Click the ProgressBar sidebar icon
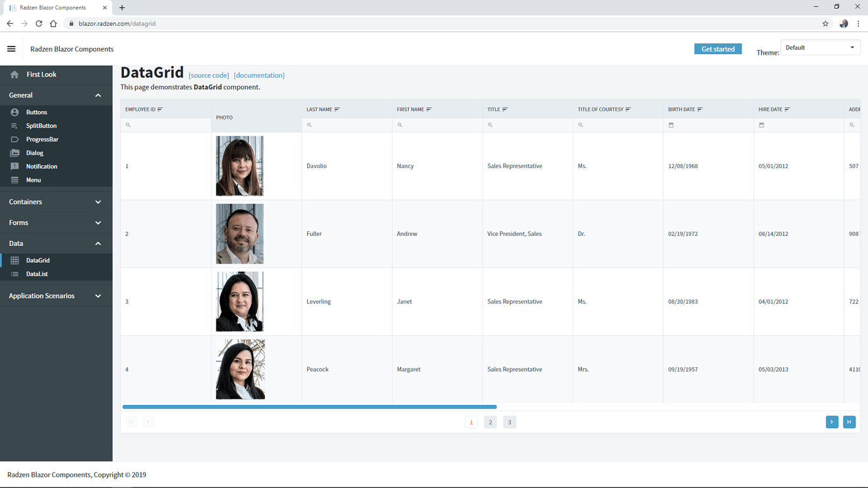Image resolution: width=868 pixels, height=488 pixels. point(14,139)
